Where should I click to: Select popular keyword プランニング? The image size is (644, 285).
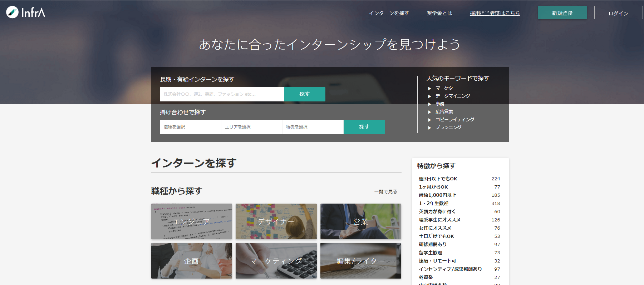(x=448, y=127)
